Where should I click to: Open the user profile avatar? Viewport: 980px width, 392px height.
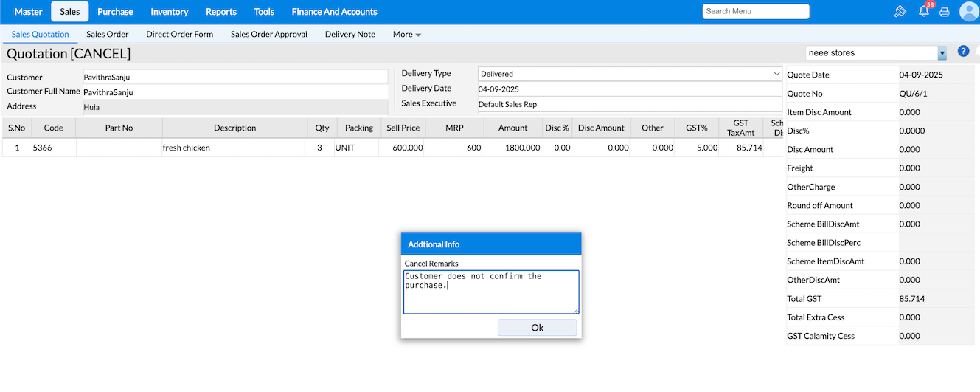pos(968,11)
